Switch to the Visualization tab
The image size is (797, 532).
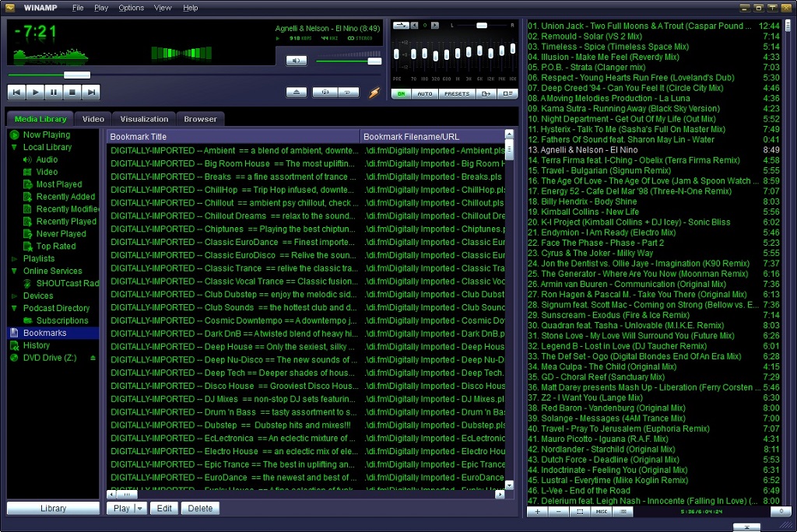[143, 118]
